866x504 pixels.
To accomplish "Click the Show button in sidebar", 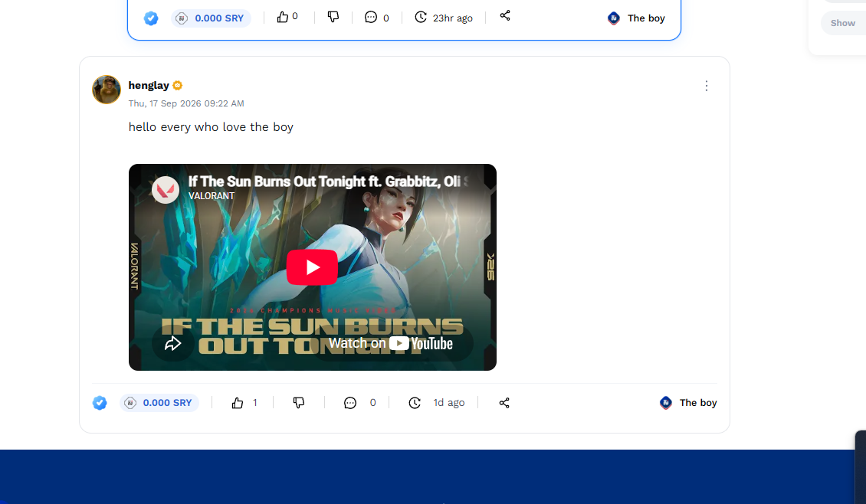I will (843, 23).
